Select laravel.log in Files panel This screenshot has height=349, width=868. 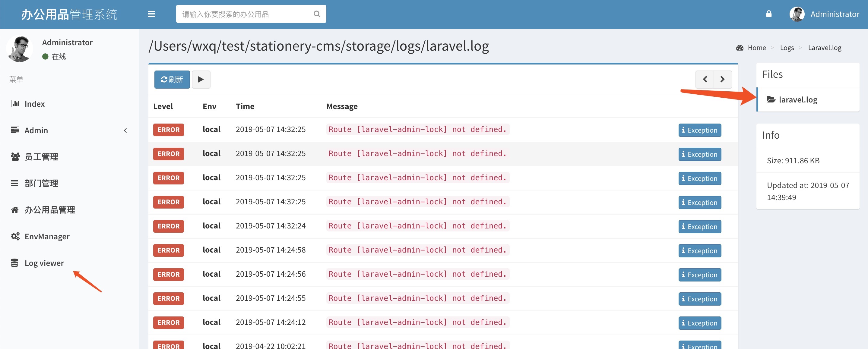click(x=797, y=100)
